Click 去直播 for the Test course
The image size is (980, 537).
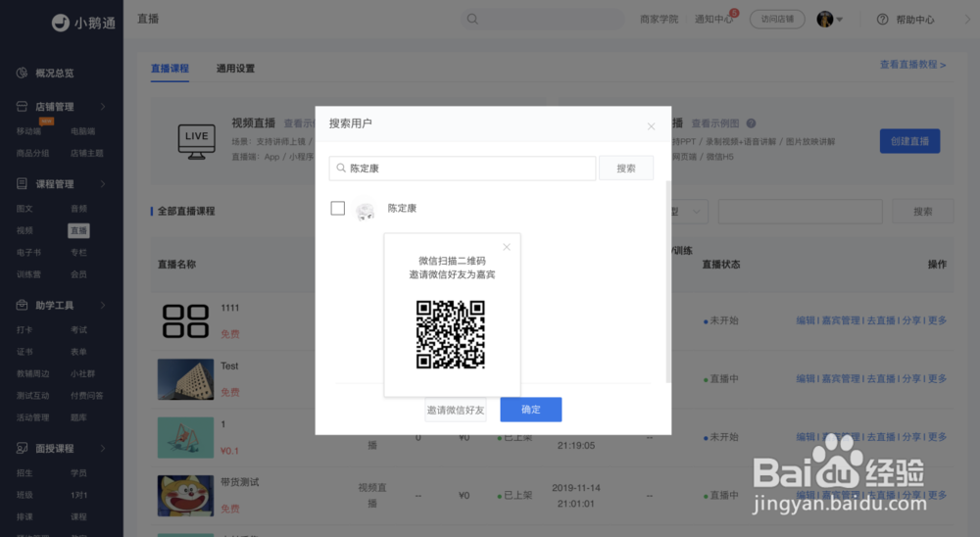click(x=881, y=379)
